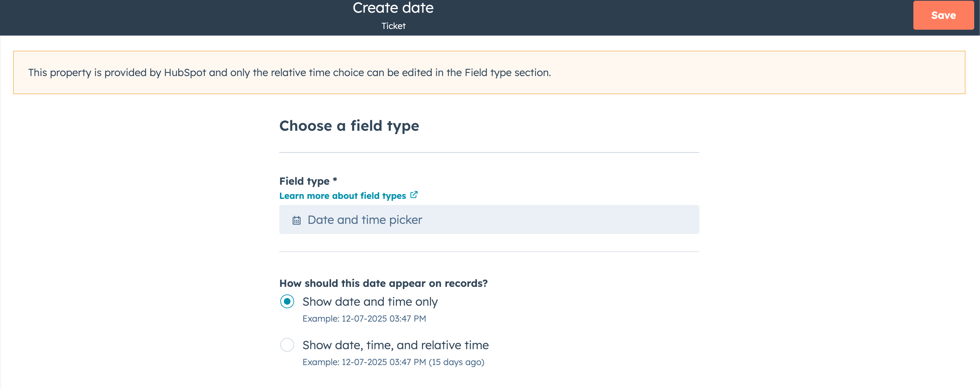This screenshot has height=389, width=980.
Task: Click the calendar icon in the field type box
Action: [296, 220]
